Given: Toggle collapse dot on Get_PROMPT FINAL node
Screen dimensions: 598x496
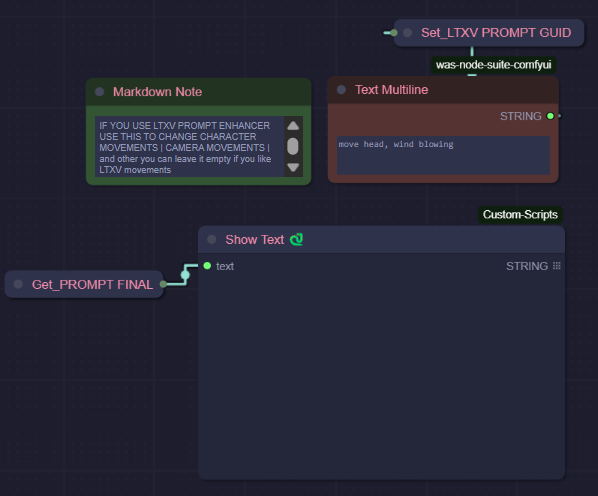Looking at the screenshot, I should tap(18, 284).
